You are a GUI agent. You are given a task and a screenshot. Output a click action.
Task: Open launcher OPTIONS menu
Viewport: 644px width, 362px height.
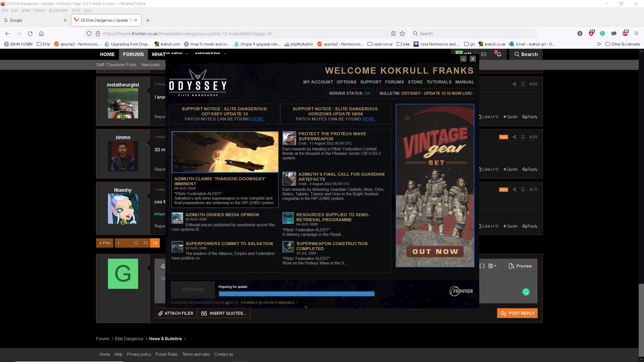tap(346, 82)
